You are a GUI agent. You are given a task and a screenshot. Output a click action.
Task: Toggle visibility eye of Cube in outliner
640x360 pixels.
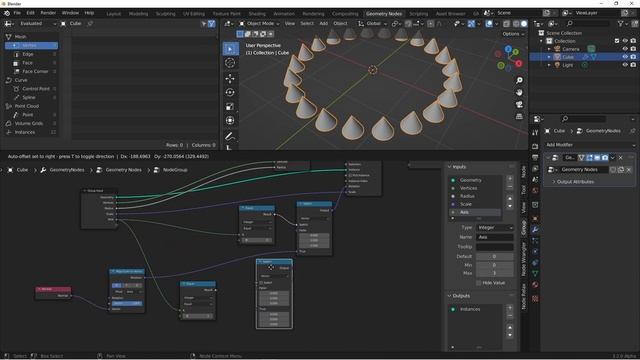click(x=625, y=57)
